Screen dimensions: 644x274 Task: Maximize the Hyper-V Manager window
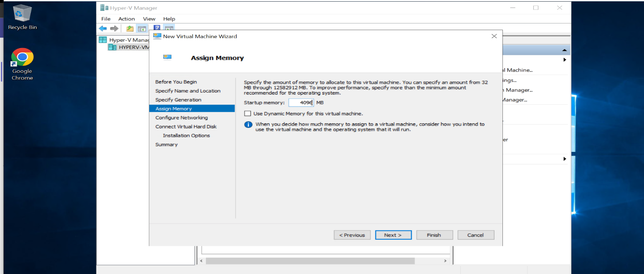pyautogui.click(x=536, y=8)
